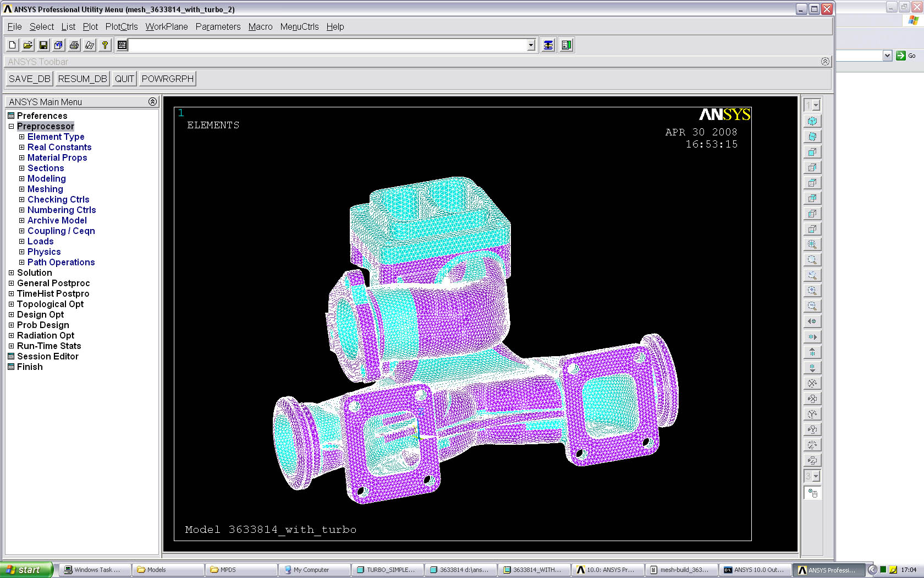Set Isometric View in the view toolbar
924x578 pixels.
pyautogui.click(x=812, y=121)
